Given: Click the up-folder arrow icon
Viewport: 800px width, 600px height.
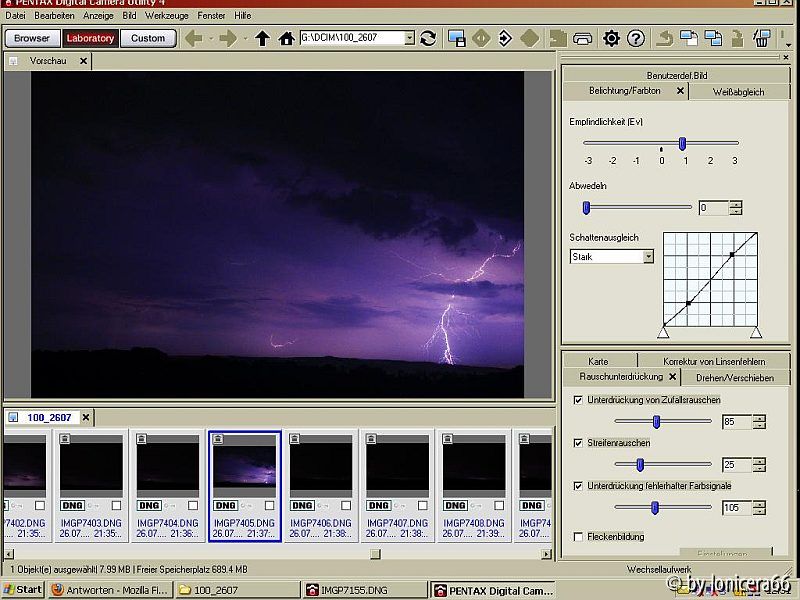Looking at the screenshot, I should pyautogui.click(x=262, y=38).
